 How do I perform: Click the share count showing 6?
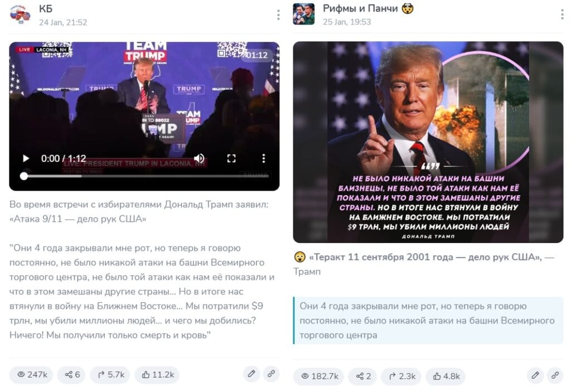click(71, 375)
